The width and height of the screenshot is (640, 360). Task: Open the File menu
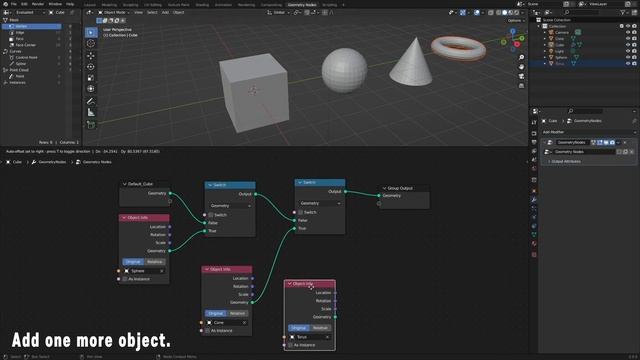pyautogui.click(x=14, y=4)
